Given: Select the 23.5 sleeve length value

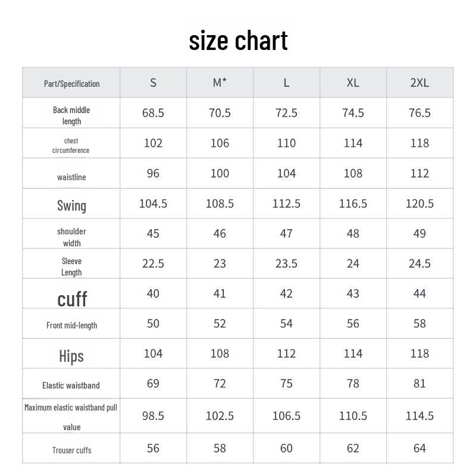Looking at the screenshot, I should tap(286, 264).
